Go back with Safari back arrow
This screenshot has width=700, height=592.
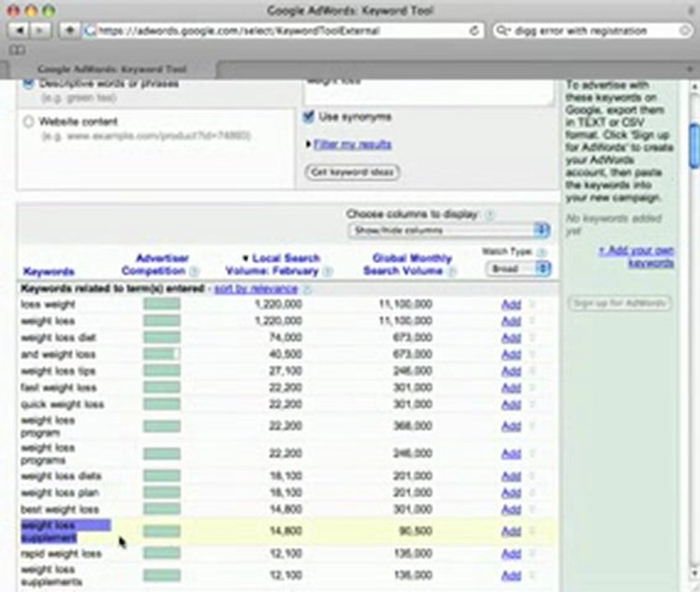[x=19, y=30]
